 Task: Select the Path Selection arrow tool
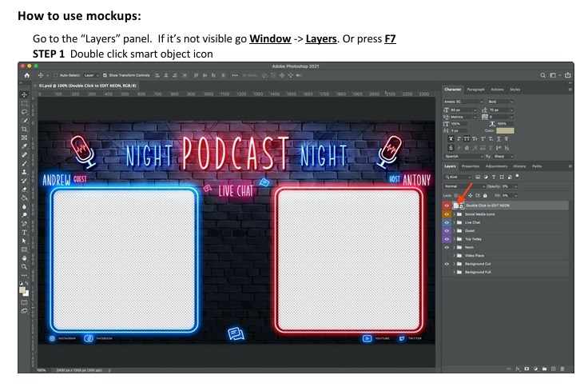tap(25, 241)
